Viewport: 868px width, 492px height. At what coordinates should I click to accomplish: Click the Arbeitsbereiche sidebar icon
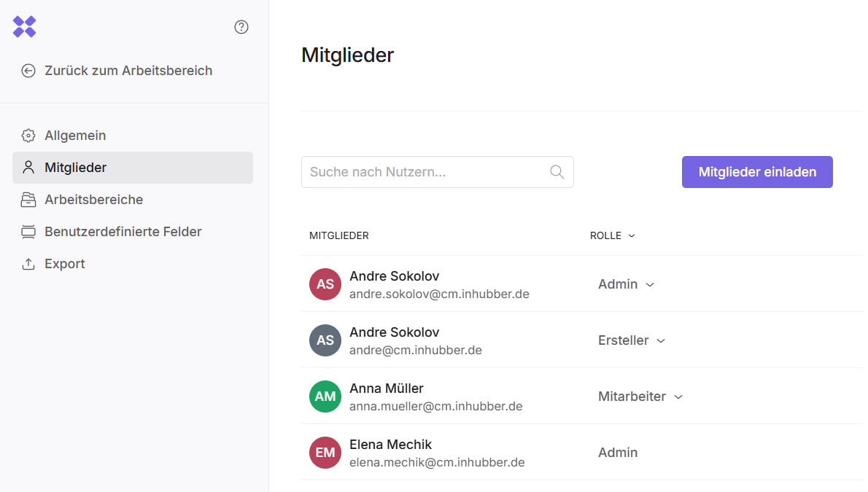coord(28,200)
